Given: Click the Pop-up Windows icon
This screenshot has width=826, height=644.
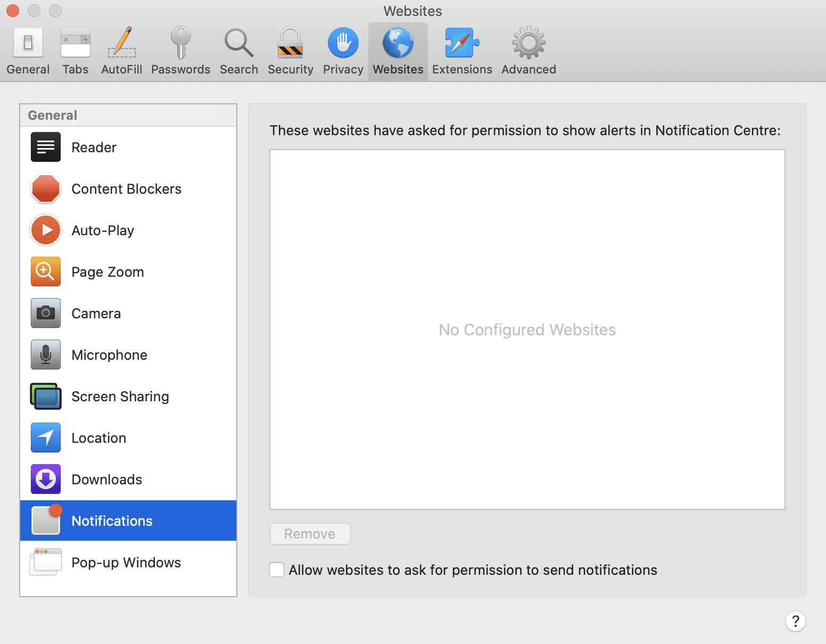Looking at the screenshot, I should pos(46,562).
